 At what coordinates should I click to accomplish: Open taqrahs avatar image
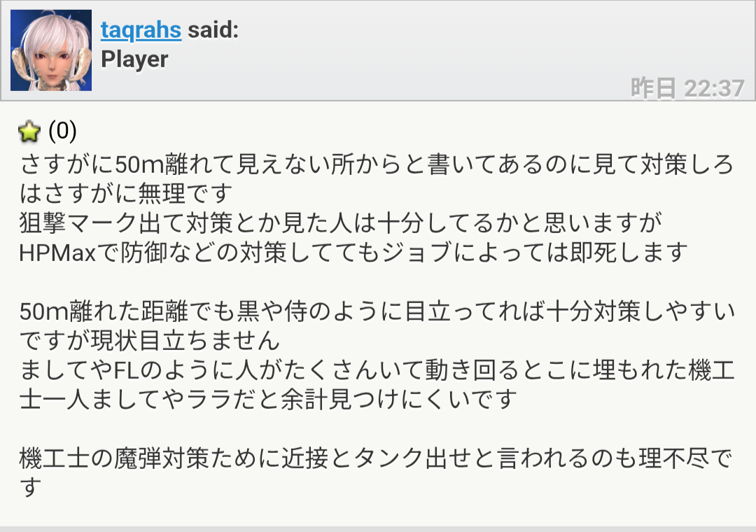click(x=51, y=50)
